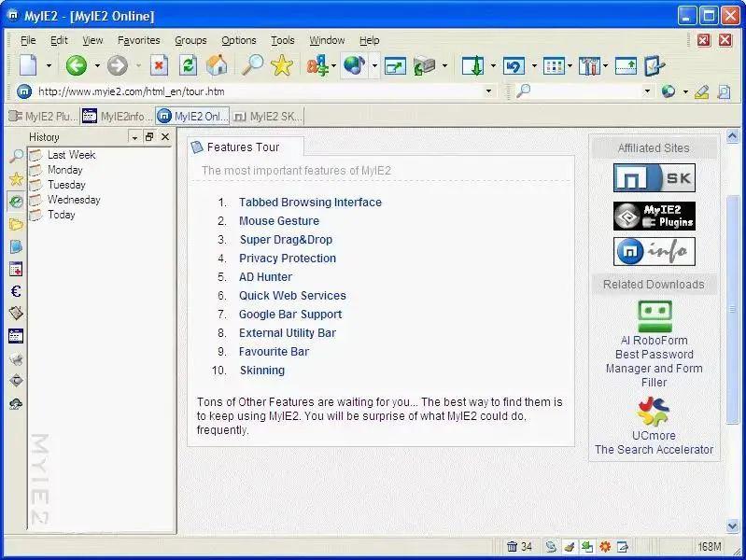Open Favorites star icon in toolbar
Image resolution: width=746 pixels, height=560 pixels.
pos(281,65)
